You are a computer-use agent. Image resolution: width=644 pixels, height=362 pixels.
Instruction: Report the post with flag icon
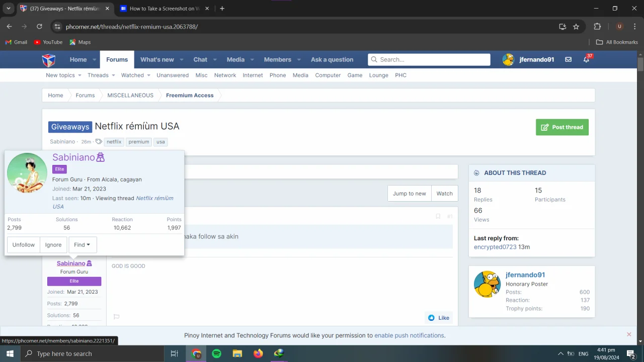pos(116,317)
